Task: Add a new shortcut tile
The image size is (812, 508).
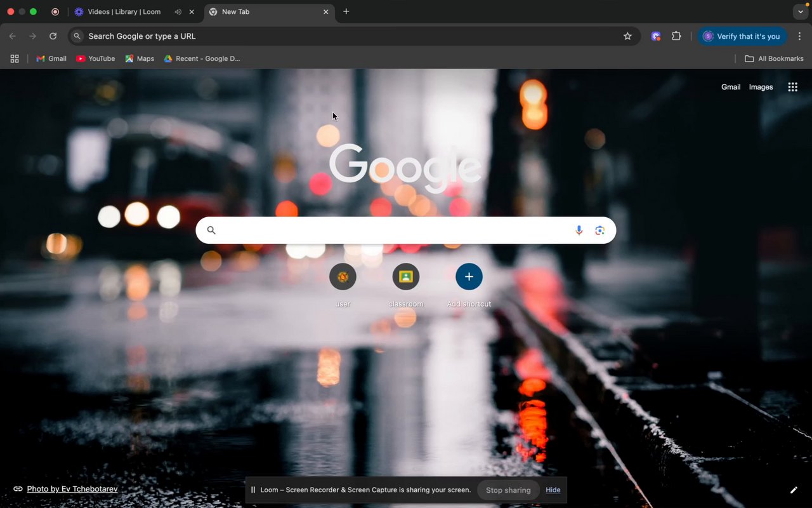Action: 469,285
